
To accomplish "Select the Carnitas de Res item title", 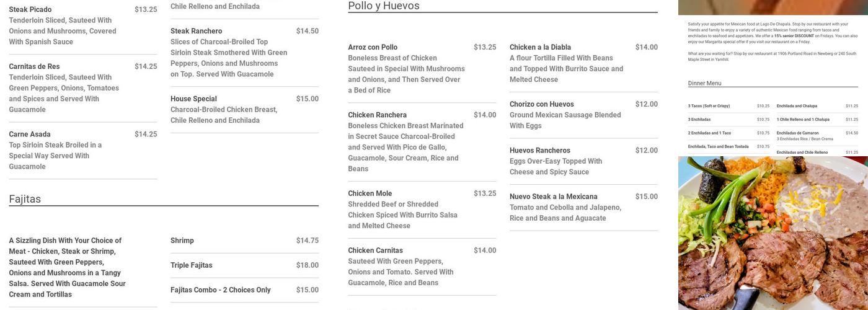I will click(34, 66).
